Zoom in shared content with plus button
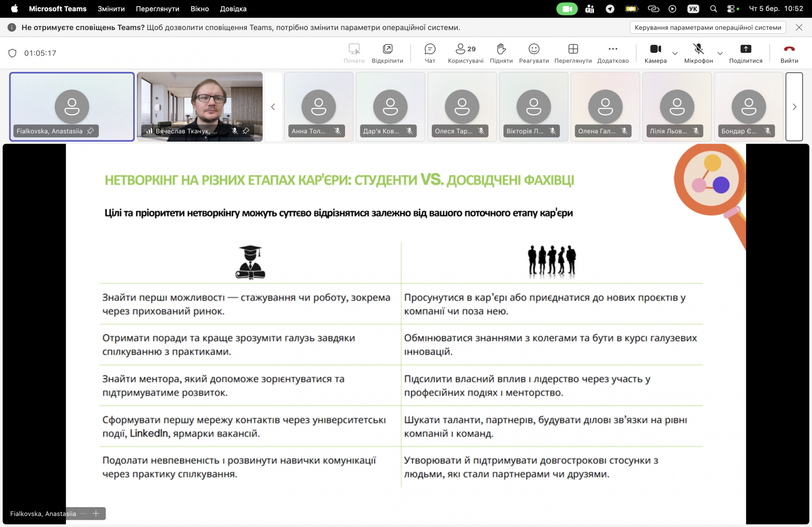 [96, 513]
